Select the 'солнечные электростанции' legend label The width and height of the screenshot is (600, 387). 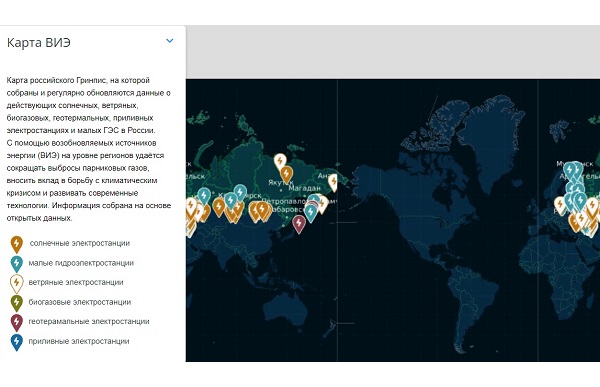coord(80,243)
